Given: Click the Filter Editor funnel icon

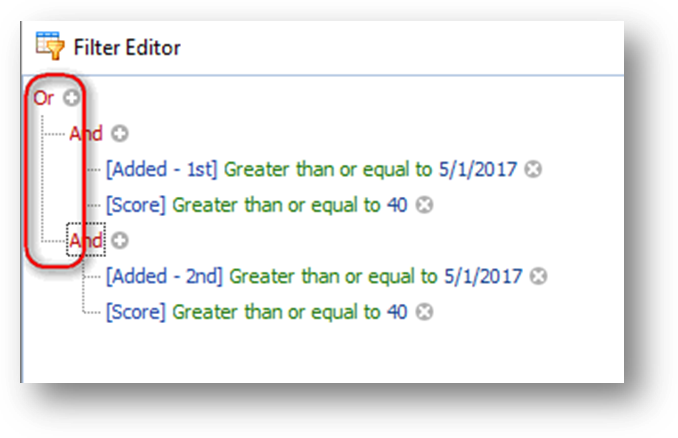Looking at the screenshot, I should coord(50,45).
